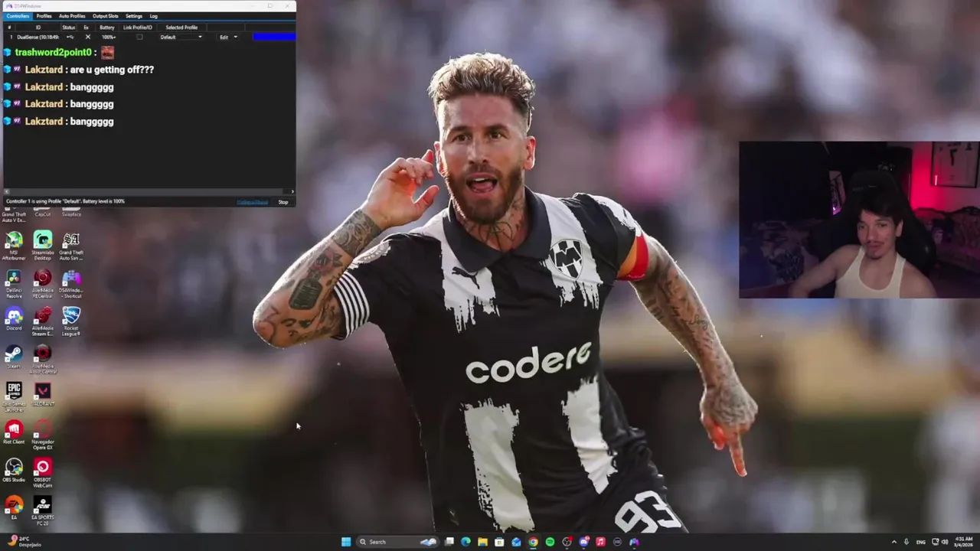Select the AVerMedia Assist Central icon
The image size is (980, 551).
pyautogui.click(x=43, y=359)
